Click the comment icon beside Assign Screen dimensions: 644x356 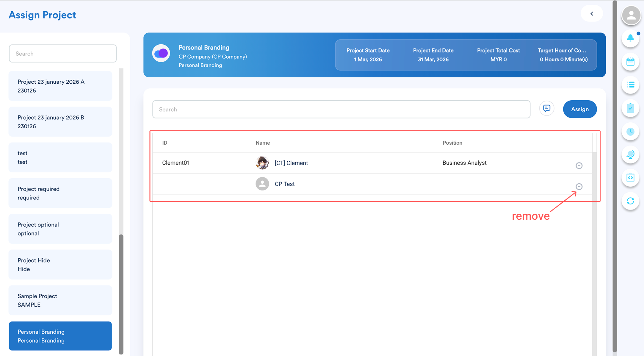click(x=546, y=108)
